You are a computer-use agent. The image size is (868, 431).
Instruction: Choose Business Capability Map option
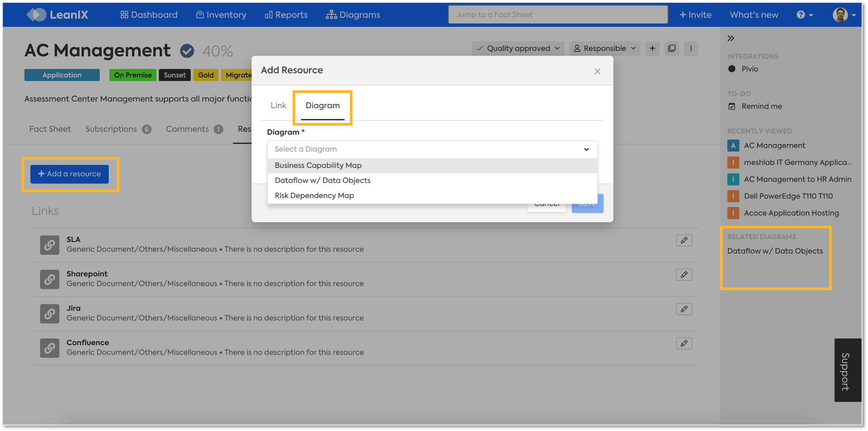point(432,165)
